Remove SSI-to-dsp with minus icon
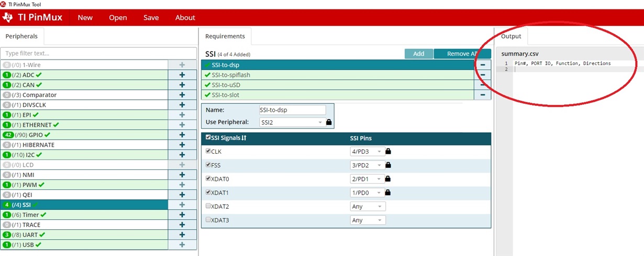This screenshot has width=644, height=256. point(482,65)
